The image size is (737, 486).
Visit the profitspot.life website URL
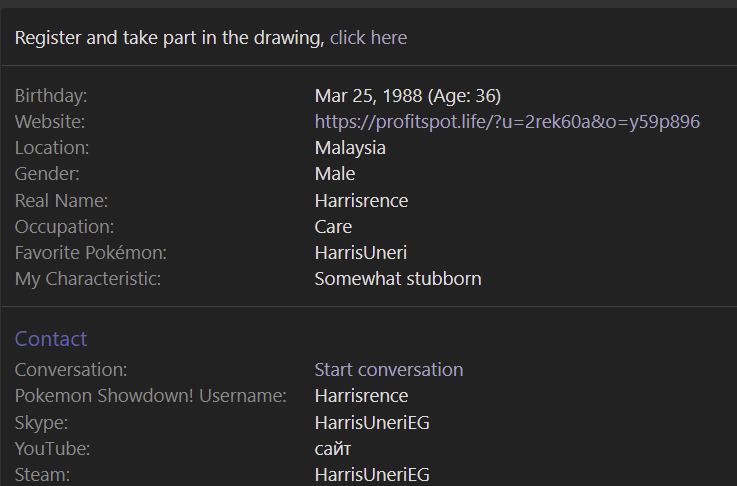point(507,122)
